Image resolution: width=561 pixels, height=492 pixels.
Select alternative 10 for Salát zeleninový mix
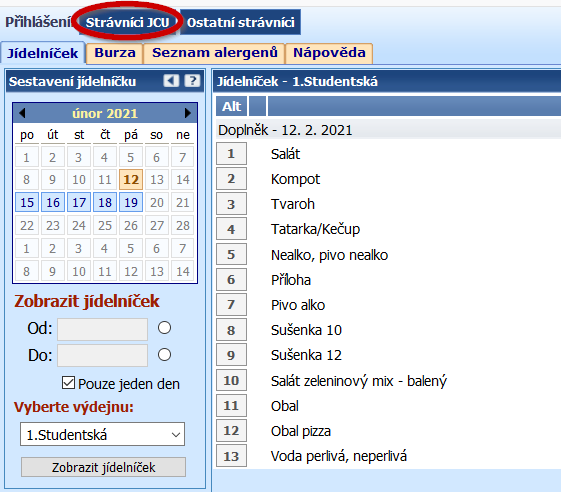[x=231, y=380]
